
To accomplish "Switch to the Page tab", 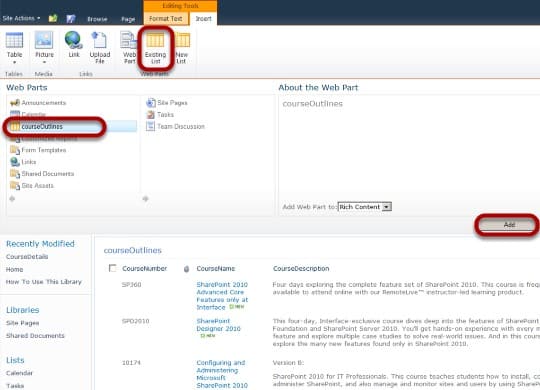I will click(128, 19).
